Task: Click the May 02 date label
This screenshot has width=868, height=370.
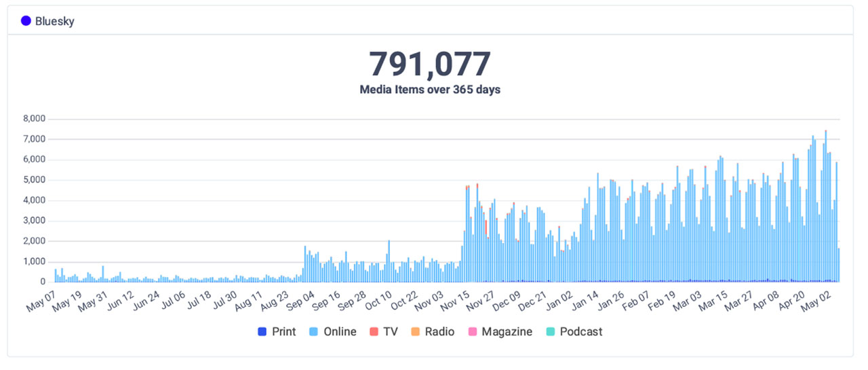Action: tap(821, 299)
